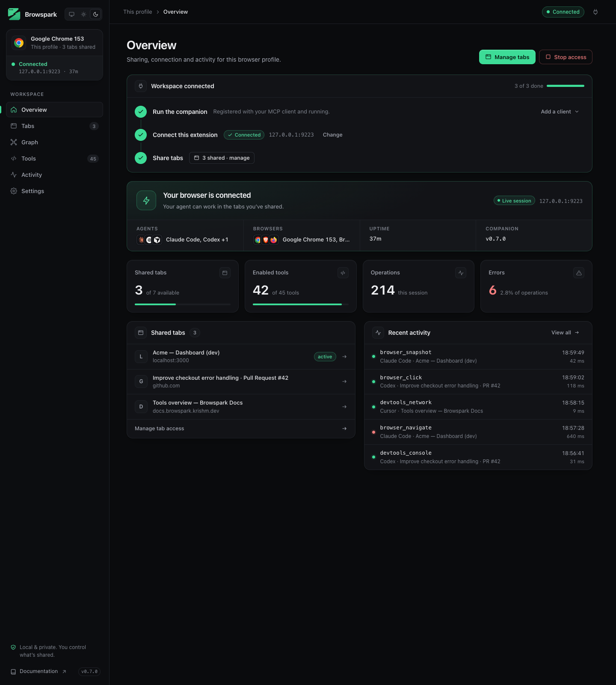Image resolution: width=616 pixels, height=685 pixels.
Task: Open Overview in the sidebar
Action: tap(54, 110)
